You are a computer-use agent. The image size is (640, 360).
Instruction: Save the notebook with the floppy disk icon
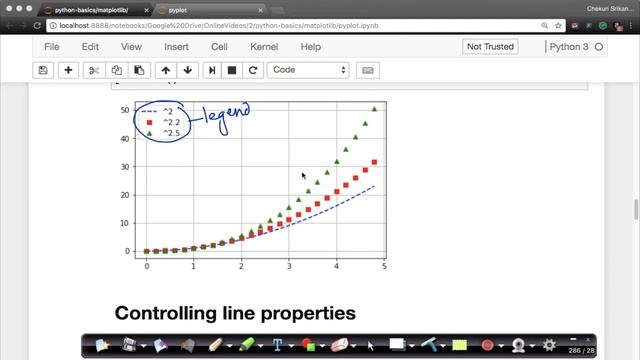pos(43,70)
